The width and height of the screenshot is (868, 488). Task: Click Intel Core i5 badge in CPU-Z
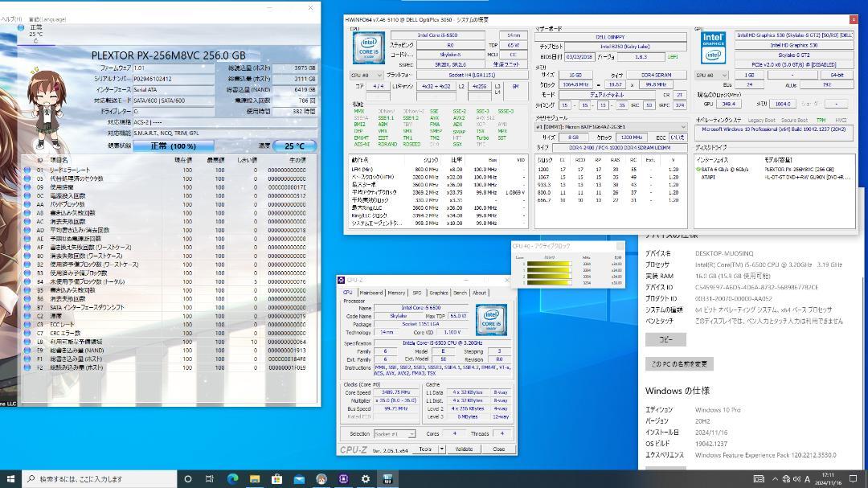[491, 320]
